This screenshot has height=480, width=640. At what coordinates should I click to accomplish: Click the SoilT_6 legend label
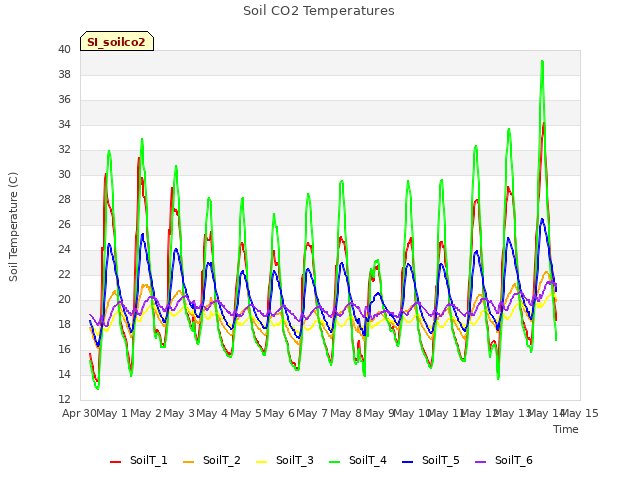[x=514, y=460]
